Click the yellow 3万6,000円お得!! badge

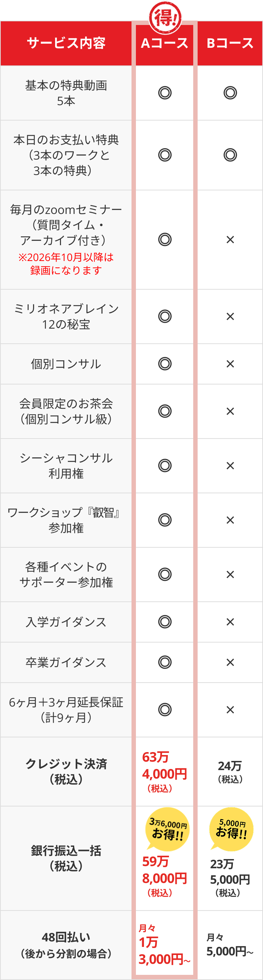167,829
